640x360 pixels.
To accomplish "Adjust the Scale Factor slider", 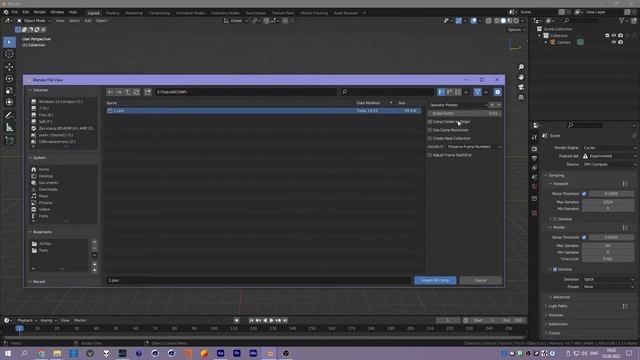I will (464, 113).
